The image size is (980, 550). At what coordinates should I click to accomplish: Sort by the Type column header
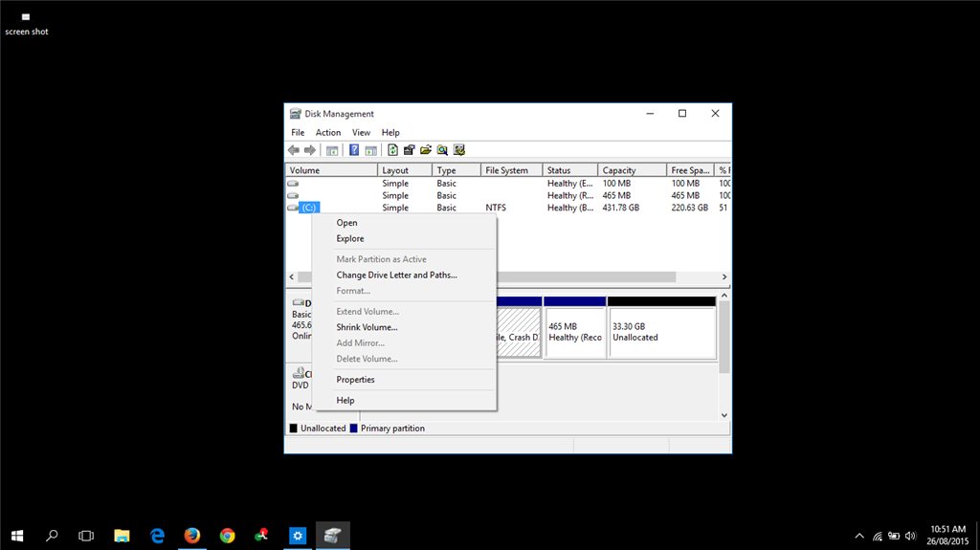457,170
